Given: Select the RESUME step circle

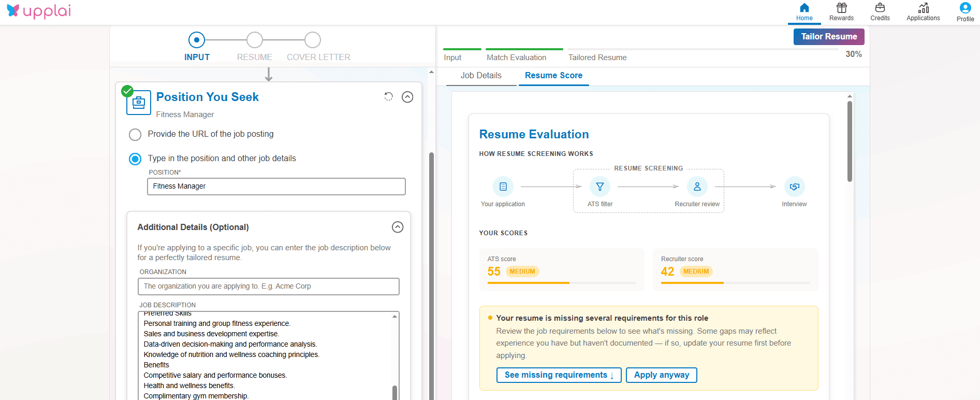Looking at the screenshot, I should point(255,40).
